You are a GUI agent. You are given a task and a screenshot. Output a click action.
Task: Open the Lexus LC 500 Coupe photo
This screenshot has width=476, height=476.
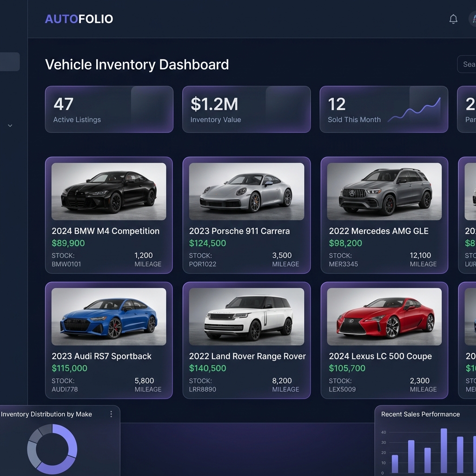tap(384, 317)
